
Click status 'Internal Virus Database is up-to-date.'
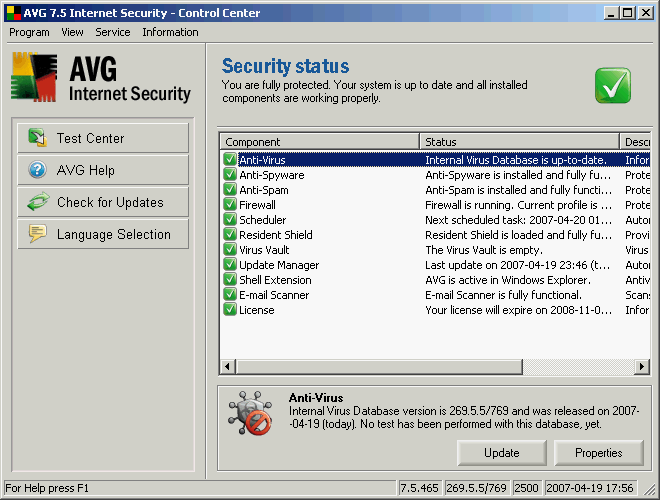(516, 160)
